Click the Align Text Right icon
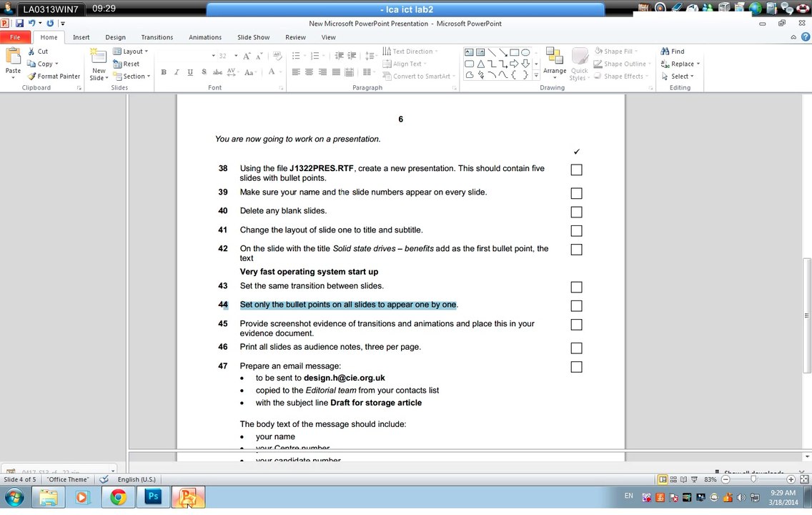 pos(322,72)
